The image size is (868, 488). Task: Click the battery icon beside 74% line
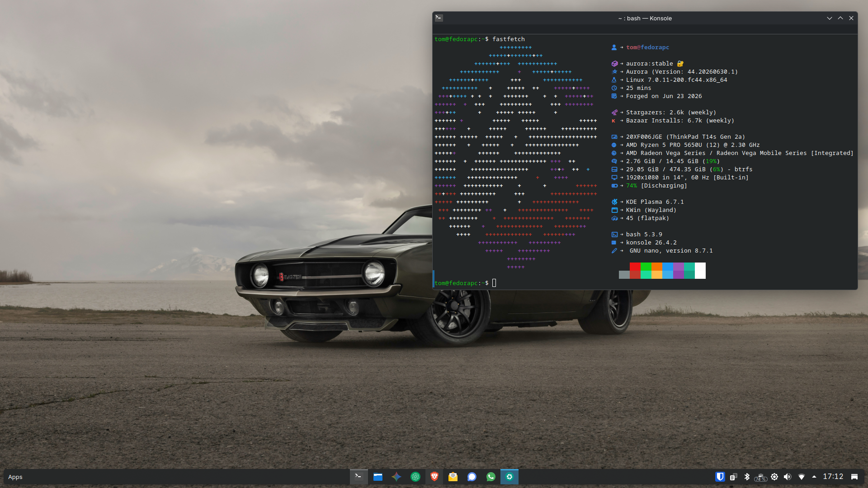(x=614, y=186)
